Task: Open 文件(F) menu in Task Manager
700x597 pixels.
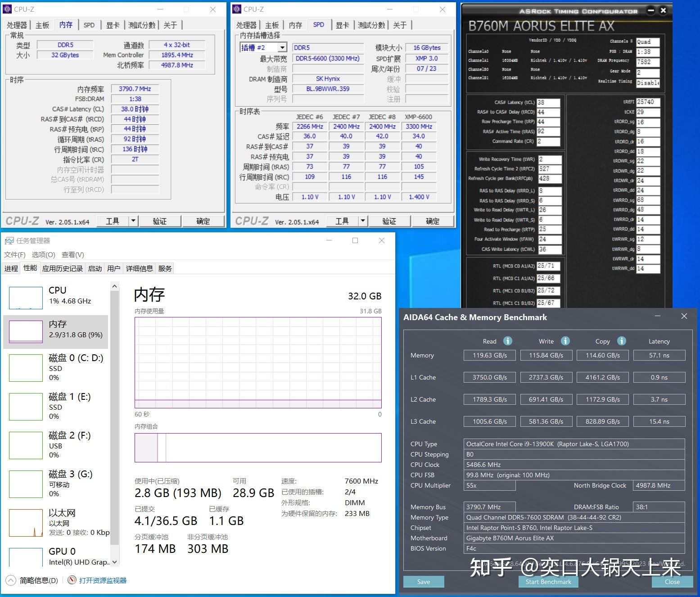Action: (x=15, y=254)
